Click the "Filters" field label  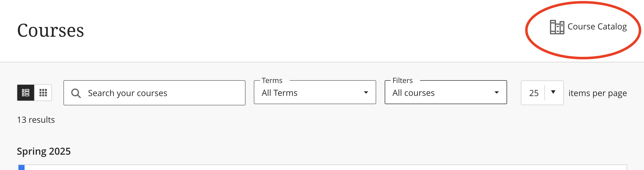(402, 80)
